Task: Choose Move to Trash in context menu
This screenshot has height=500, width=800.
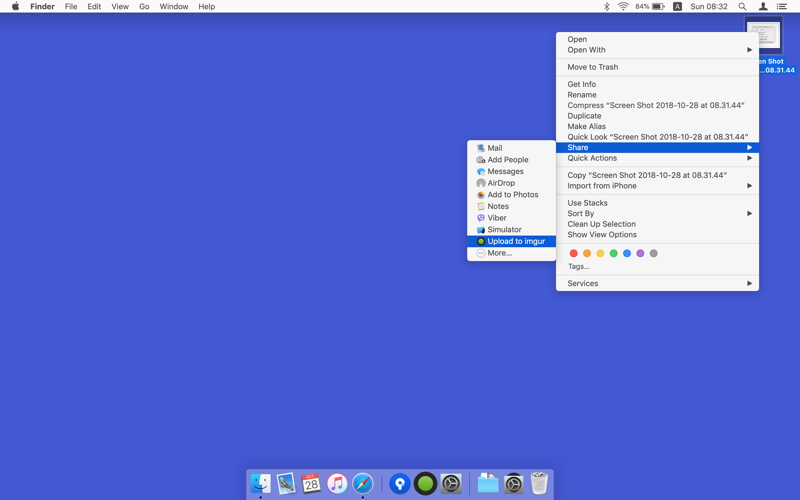Action: (592, 67)
